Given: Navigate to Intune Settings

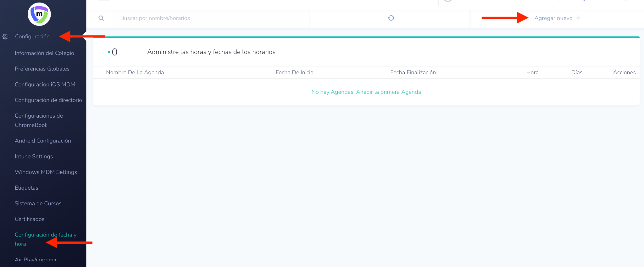Looking at the screenshot, I should tap(34, 156).
